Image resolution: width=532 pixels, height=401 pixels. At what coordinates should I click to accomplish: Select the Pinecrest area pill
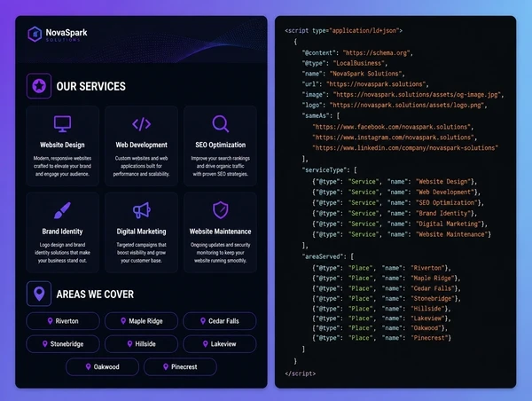(180, 366)
